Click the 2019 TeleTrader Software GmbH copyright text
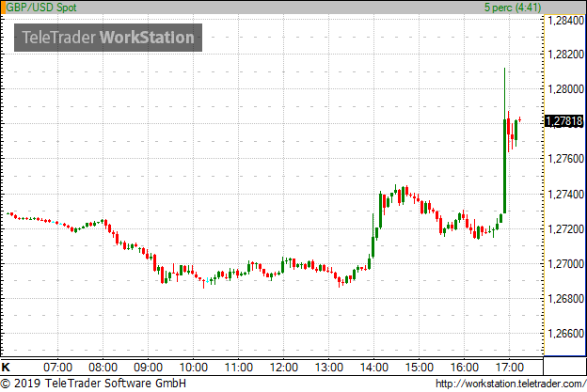This screenshot has width=587, height=392. [x=93, y=384]
